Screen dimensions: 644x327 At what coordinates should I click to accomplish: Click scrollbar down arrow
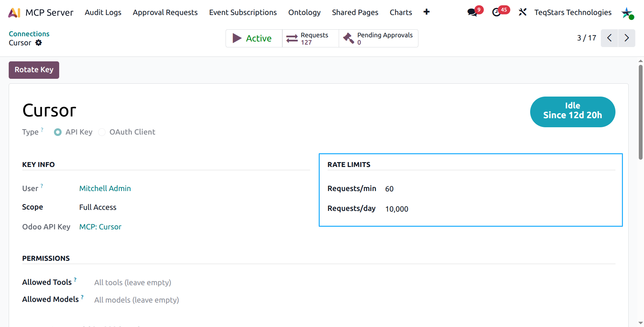(x=641, y=323)
